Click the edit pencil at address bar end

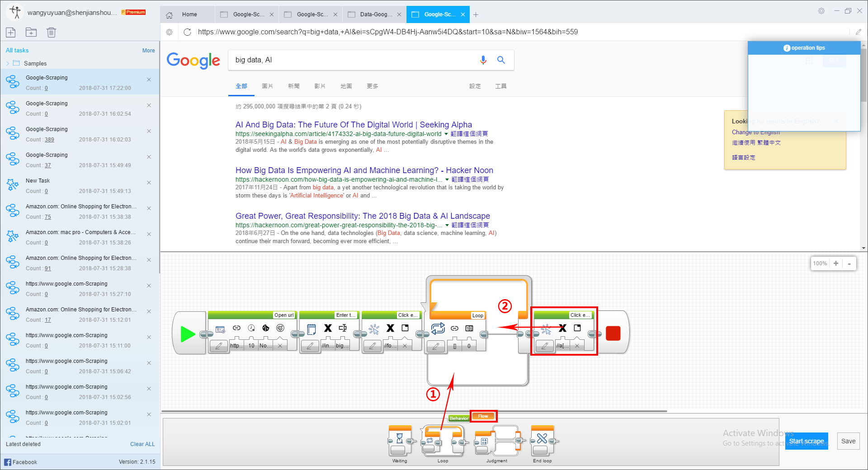point(859,32)
